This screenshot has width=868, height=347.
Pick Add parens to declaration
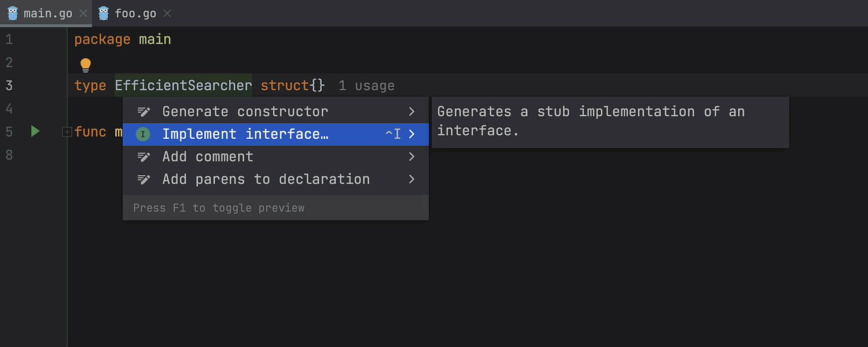266,179
